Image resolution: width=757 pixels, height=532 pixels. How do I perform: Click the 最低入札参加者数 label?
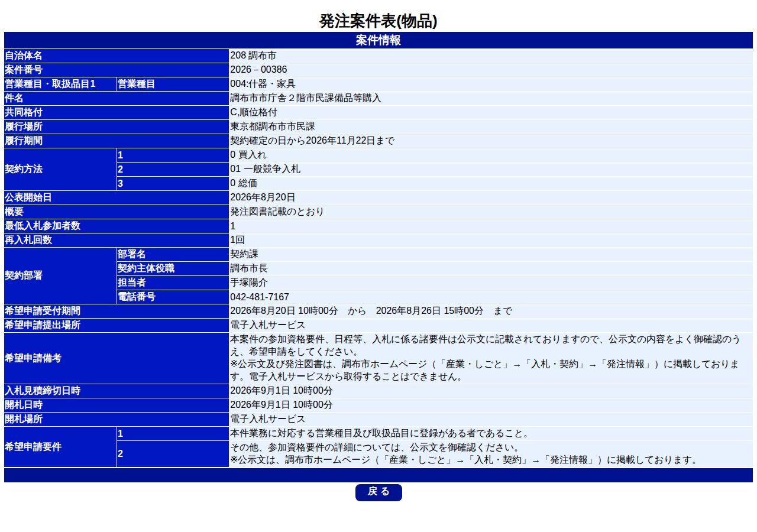pyautogui.click(x=117, y=226)
